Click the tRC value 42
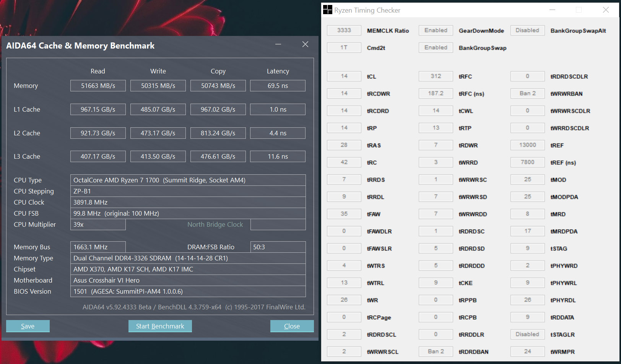Image resolution: width=621 pixels, height=364 pixels. click(344, 162)
